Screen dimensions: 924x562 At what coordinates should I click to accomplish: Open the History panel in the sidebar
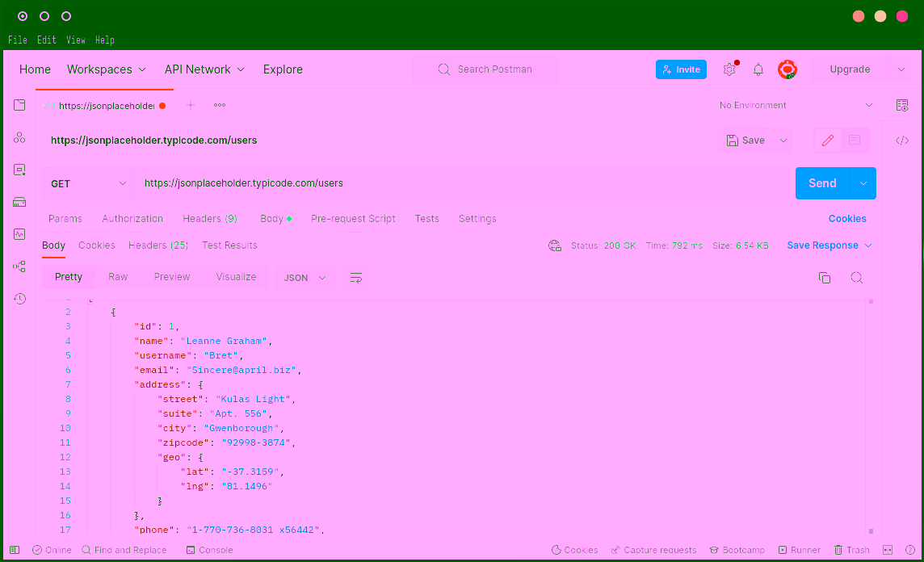(19, 299)
